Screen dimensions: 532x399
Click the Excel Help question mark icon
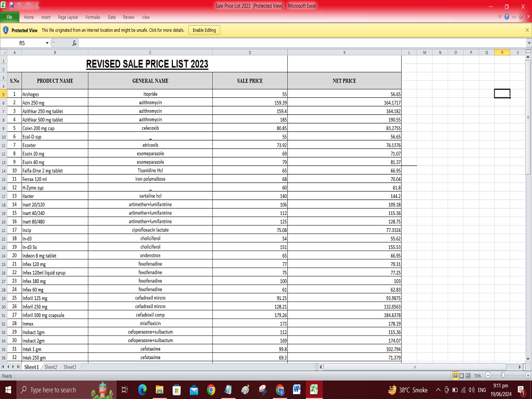pyautogui.click(x=506, y=17)
